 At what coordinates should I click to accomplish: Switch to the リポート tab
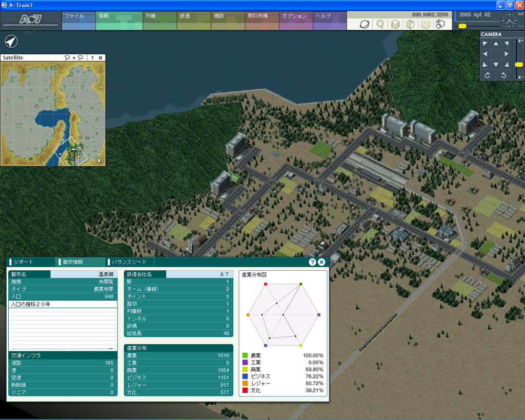[x=31, y=262]
